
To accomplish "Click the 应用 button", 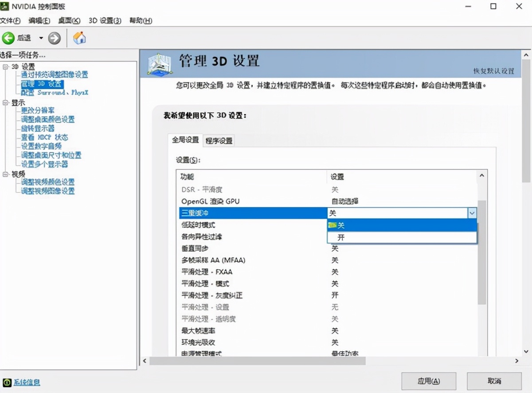I will pyautogui.click(x=428, y=381).
